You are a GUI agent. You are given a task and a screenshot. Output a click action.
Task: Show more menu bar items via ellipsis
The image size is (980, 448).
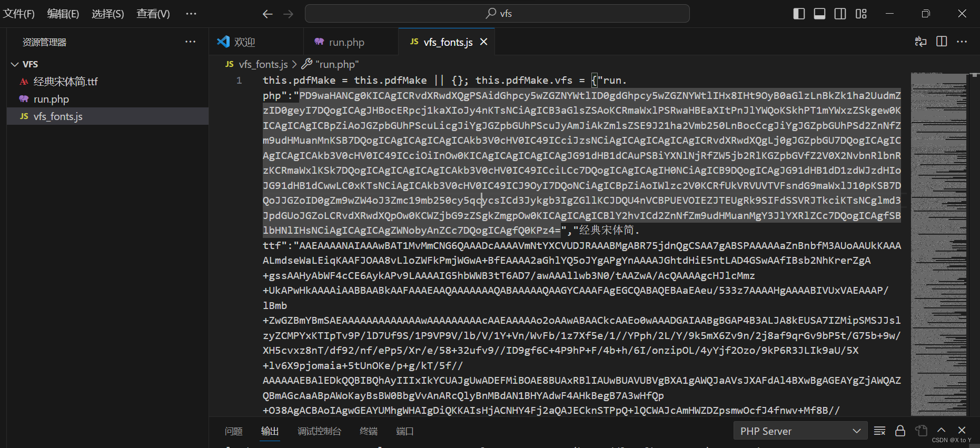[191, 14]
